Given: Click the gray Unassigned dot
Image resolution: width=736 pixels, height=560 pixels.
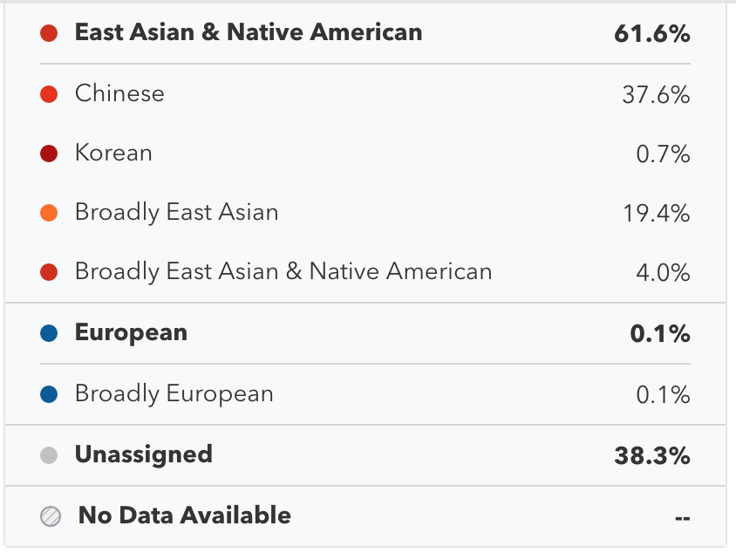Looking at the screenshot, I should 49,455.
